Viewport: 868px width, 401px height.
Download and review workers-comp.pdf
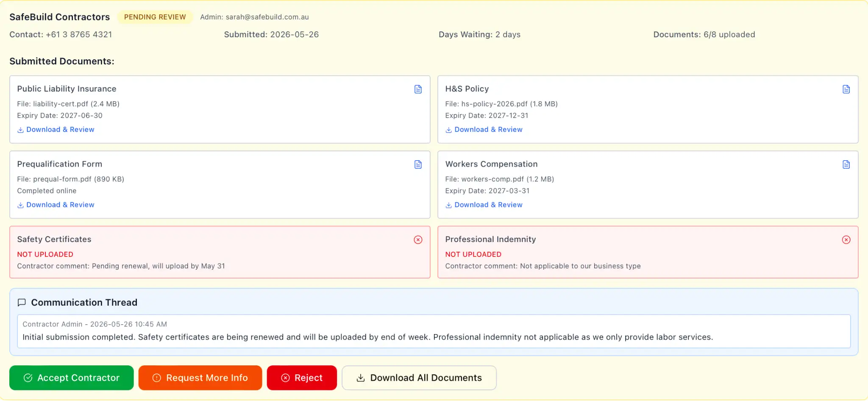[484, 205]
